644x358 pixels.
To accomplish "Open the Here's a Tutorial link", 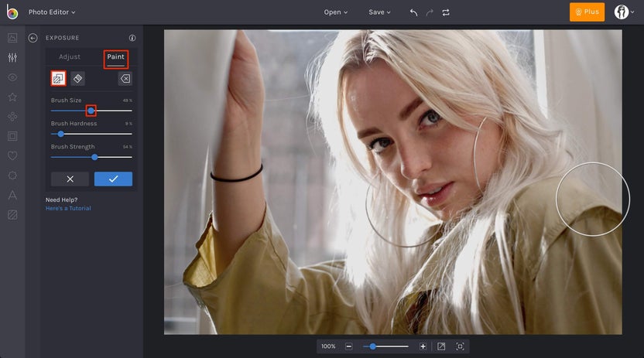I will (68, 209).
